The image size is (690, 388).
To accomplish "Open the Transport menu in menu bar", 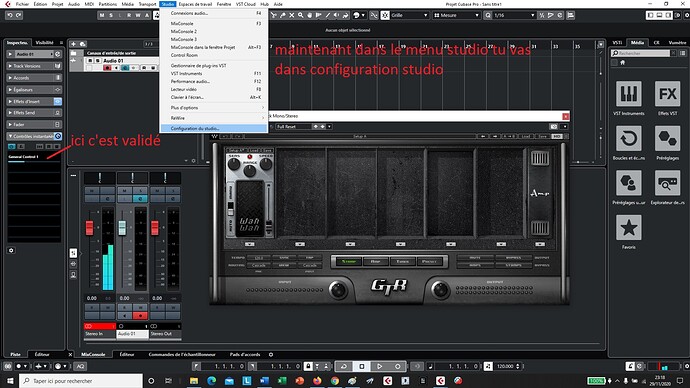I will (147, 4).
